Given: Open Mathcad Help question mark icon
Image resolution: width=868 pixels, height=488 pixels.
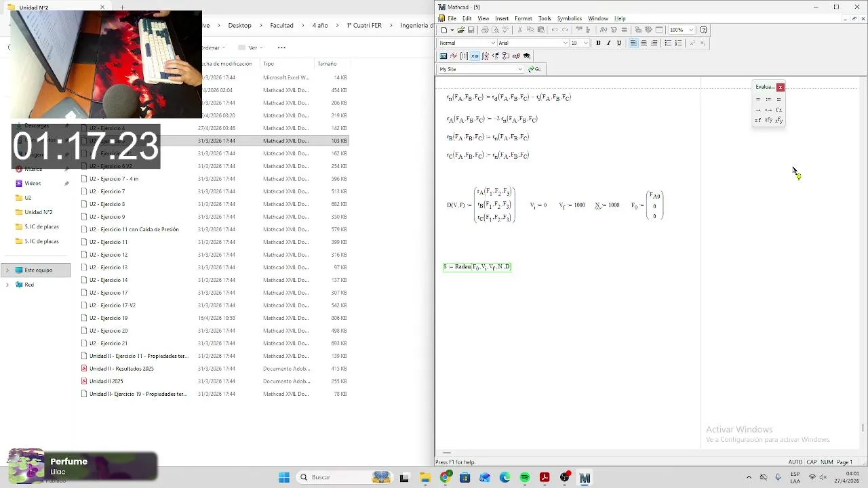Looking at the screenshot, I should pyautogui.click(x=703, y=30).
